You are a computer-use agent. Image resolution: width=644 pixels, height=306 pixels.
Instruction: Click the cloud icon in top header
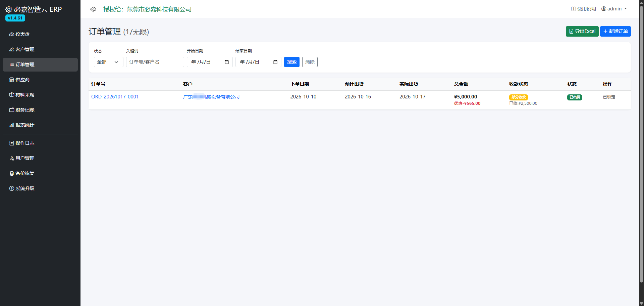click(93, 9)
